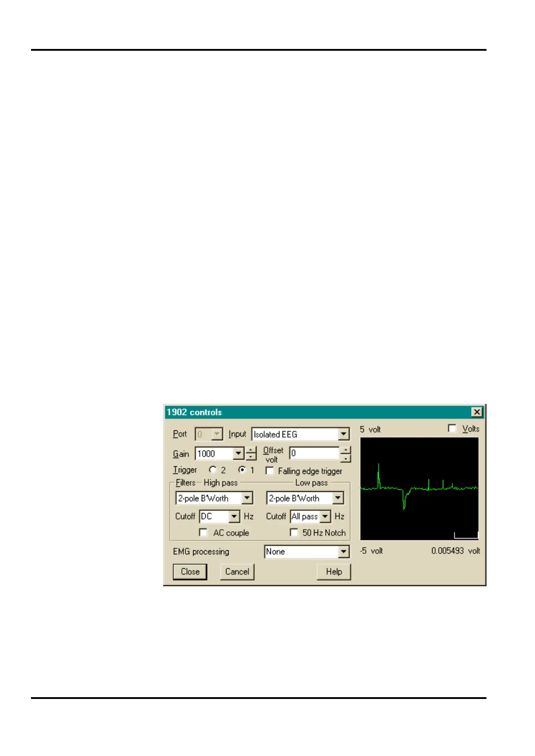This screenshot has height=756, width=535.
Task: Click the Cancel button
Action: click(x=237, y=572)
